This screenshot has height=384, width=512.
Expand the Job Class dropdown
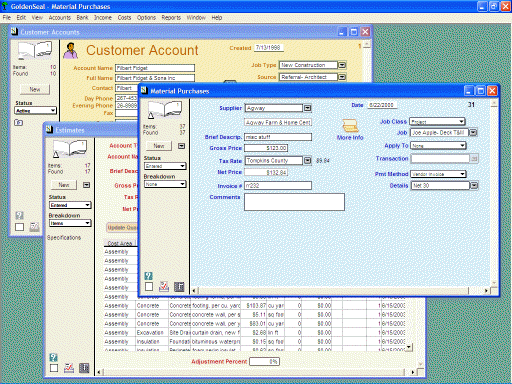pos(437,122)
